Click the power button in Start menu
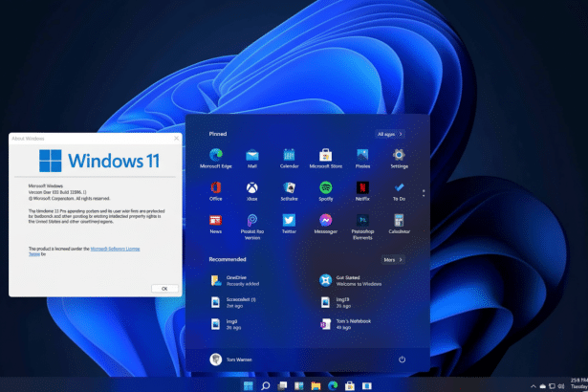588x392 pixels. click(402, 359)
